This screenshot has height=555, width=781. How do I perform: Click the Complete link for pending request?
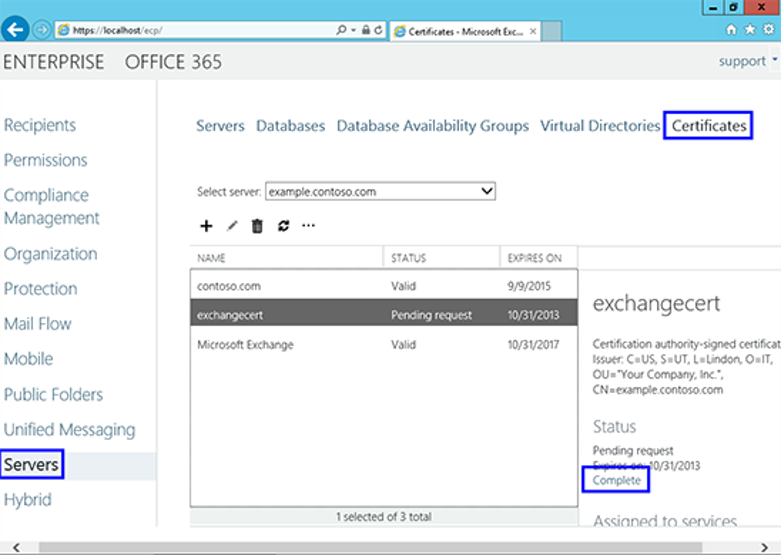[616, 481]
